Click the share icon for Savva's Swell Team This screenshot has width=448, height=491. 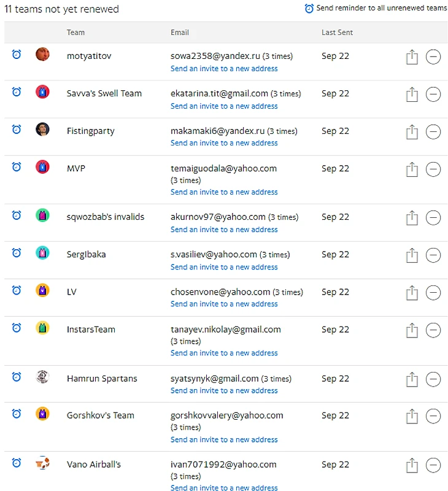point(412,95)
